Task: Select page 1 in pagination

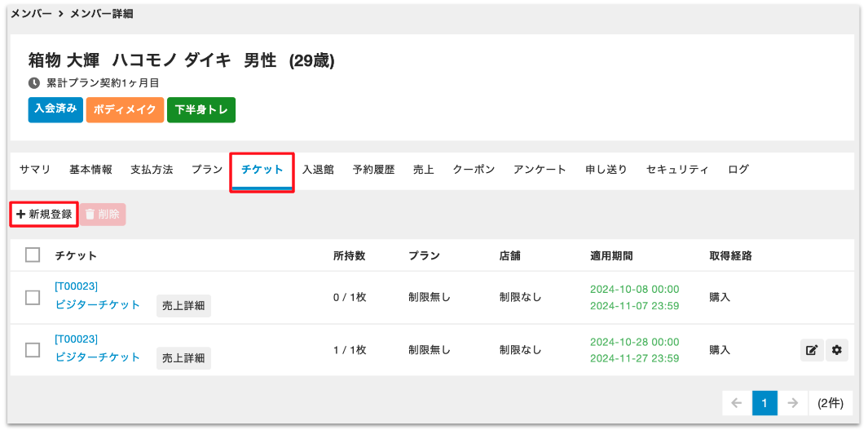Action: 764,403
